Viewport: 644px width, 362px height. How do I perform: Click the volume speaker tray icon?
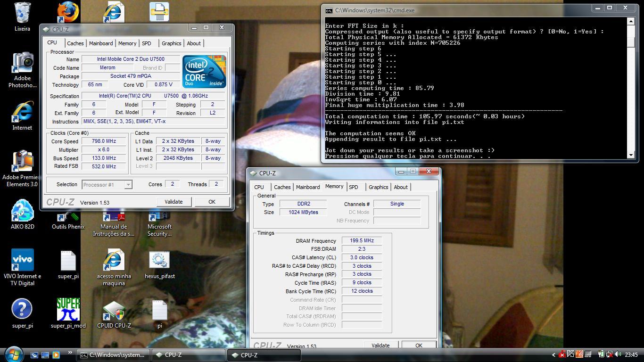point(617,354)
